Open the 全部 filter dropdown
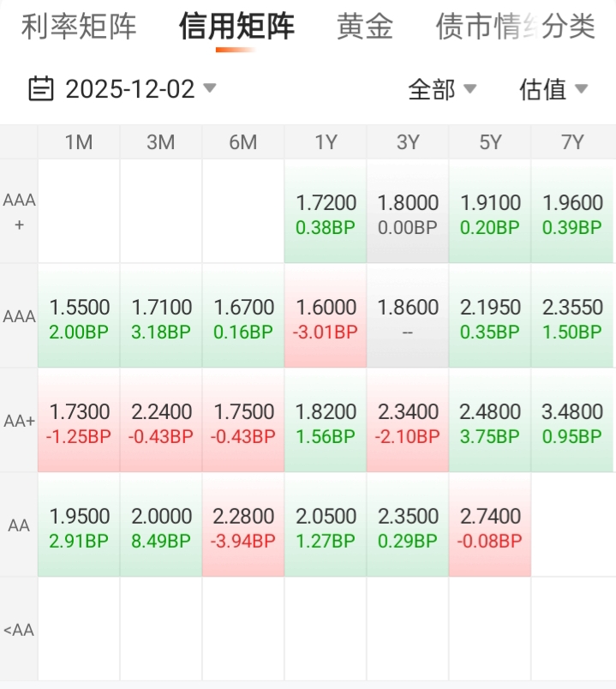 coord(441,88)
